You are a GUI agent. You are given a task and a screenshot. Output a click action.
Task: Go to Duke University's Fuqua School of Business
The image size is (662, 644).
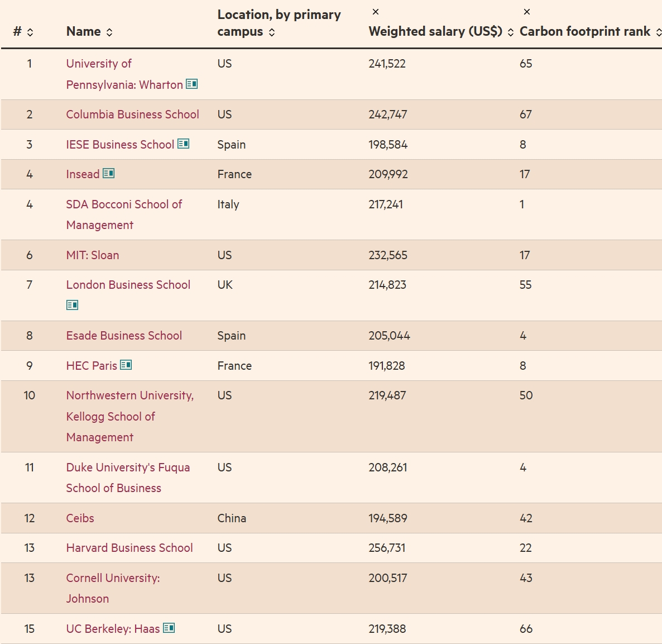click(128, 478)
